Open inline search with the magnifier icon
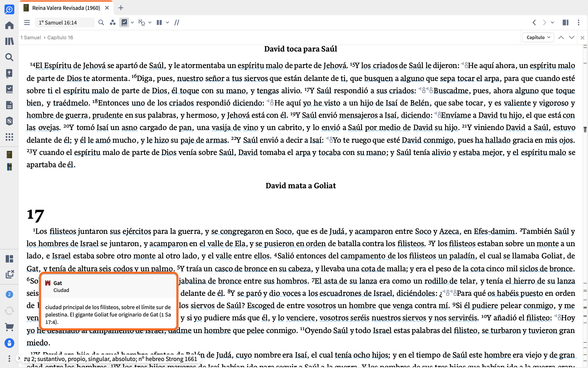This screenshot has height=368, width=588. point(101,23)
